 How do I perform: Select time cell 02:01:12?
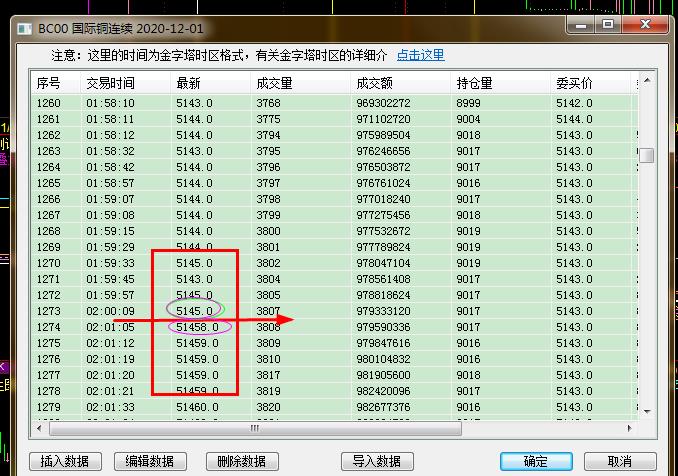point(110,343)
